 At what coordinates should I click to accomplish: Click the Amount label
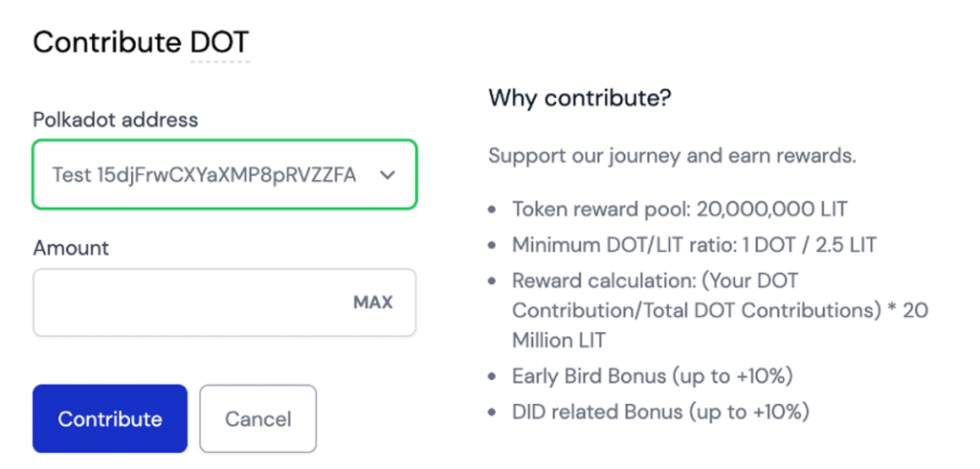point(71,248)
